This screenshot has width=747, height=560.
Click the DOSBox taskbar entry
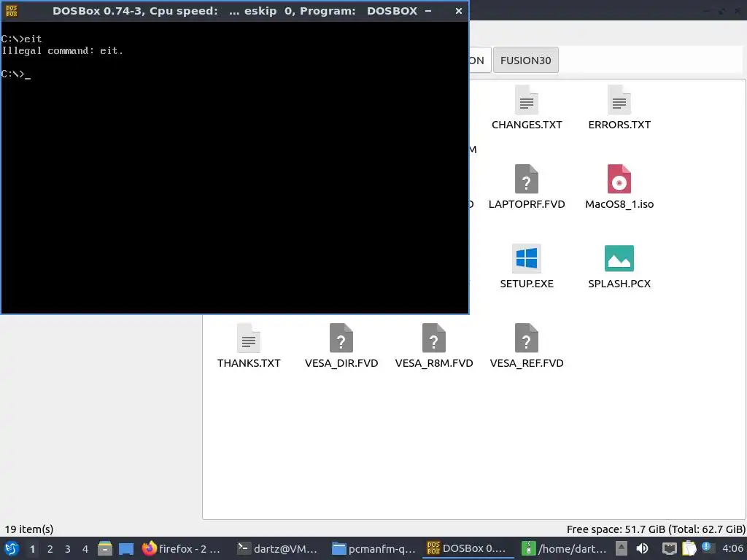468,549
